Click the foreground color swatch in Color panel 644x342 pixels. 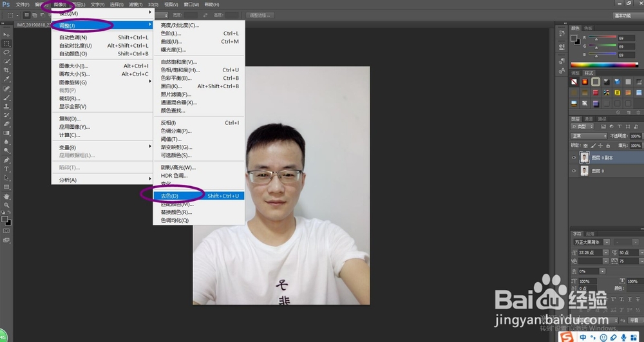click(574, 38)
